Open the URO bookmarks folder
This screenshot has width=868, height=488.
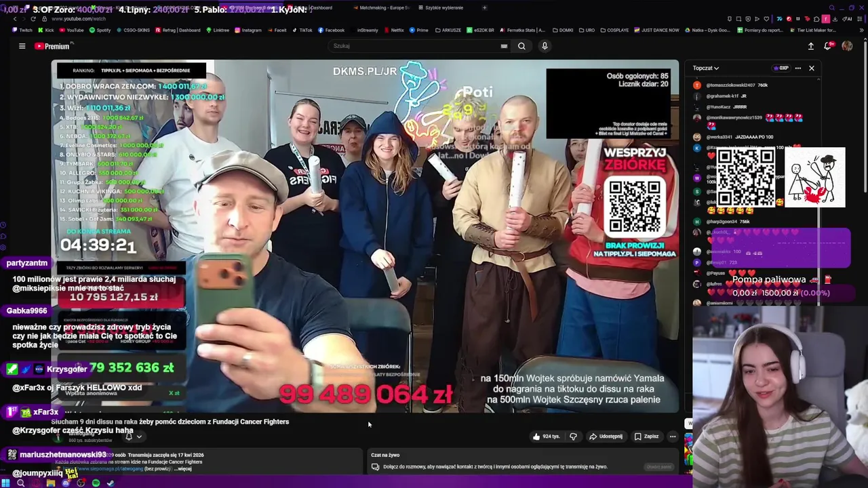click(587, 30)
